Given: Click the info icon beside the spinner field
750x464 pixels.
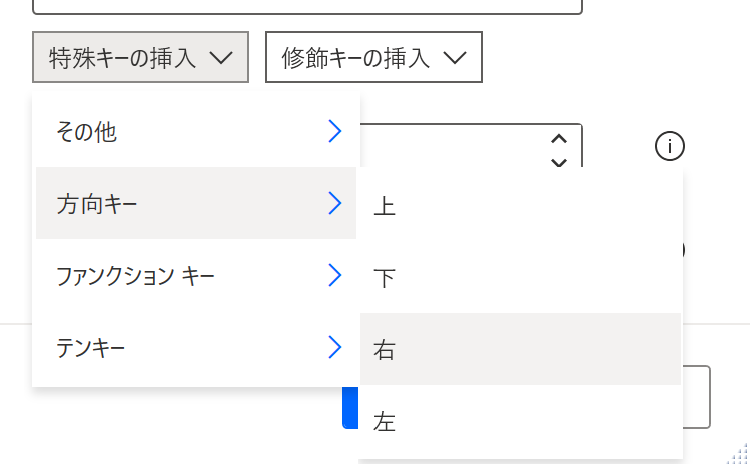Looking at the screenshot, I should pos(670,146).
